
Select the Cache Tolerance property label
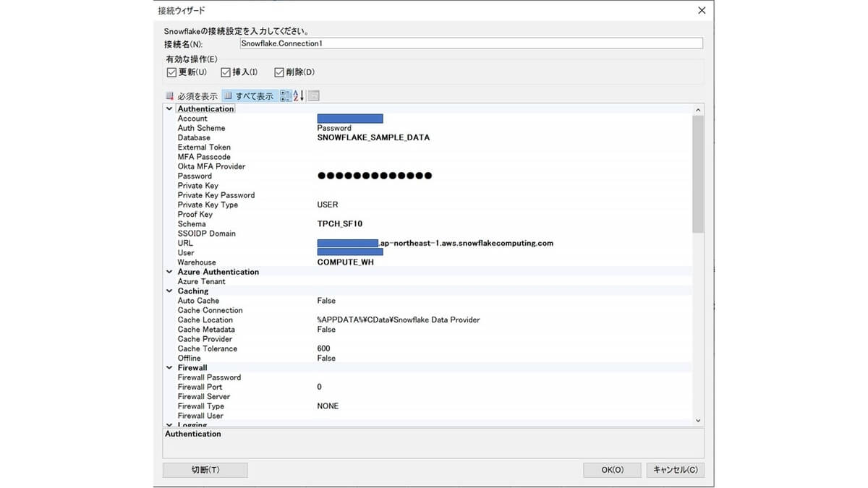[208, 348]
